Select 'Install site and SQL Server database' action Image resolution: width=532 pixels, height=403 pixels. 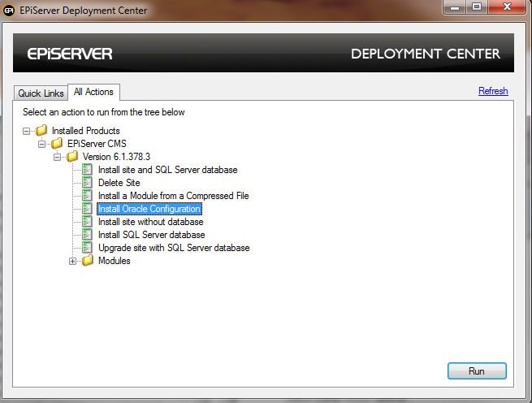tap(167, 170)
